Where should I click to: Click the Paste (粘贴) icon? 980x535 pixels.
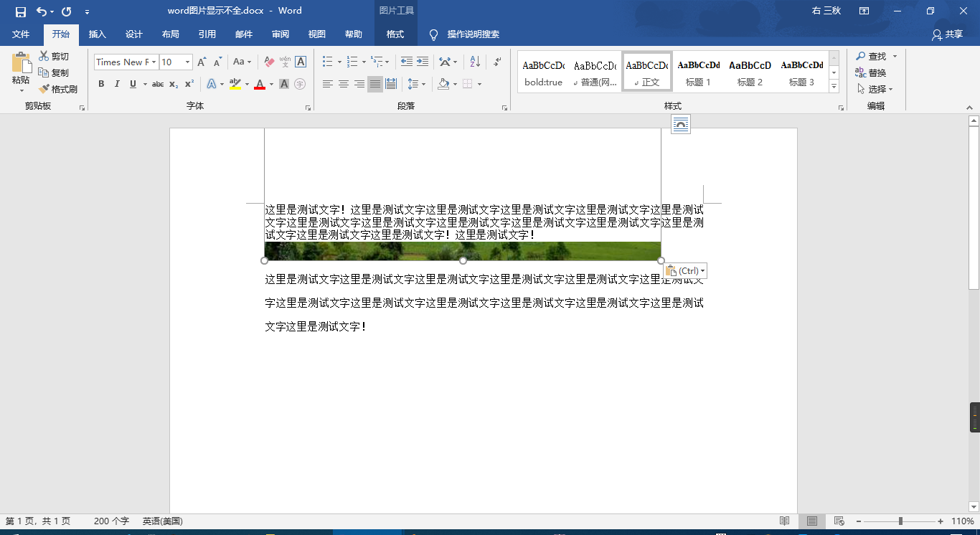click(x=22, y=63)
